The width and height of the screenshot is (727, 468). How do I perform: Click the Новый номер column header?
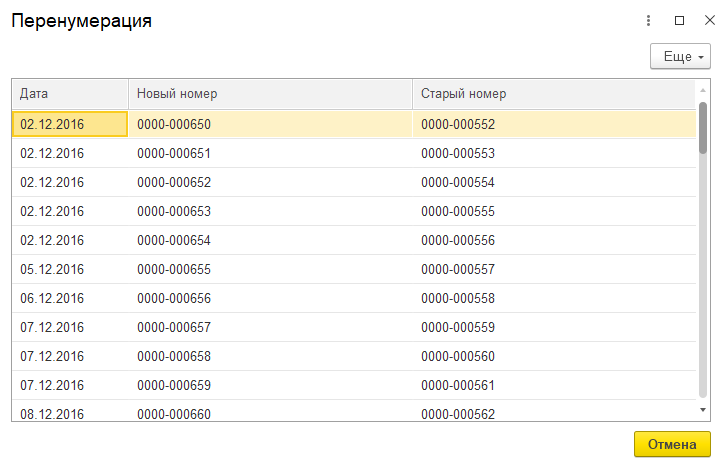pos(270,94)
